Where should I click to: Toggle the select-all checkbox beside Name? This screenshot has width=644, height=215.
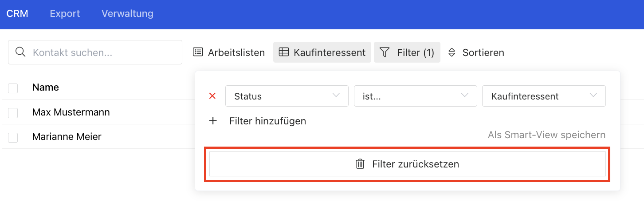(13, 88)
